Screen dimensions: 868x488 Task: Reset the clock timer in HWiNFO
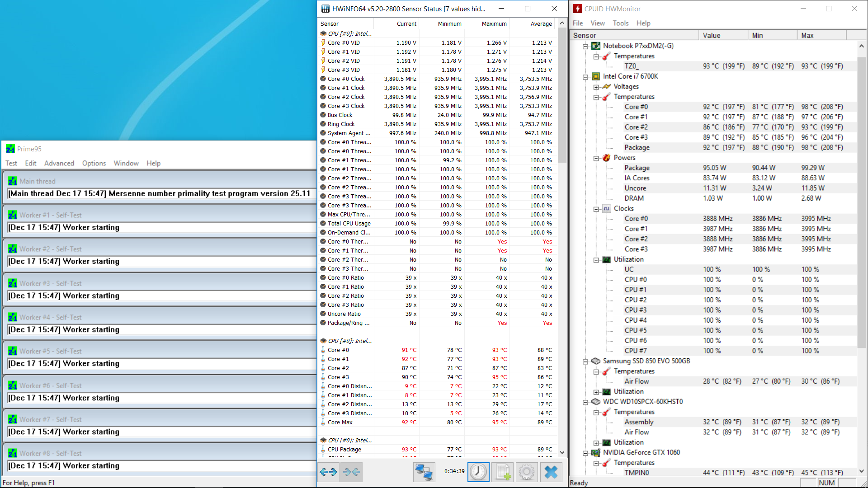tap(478, 472)
